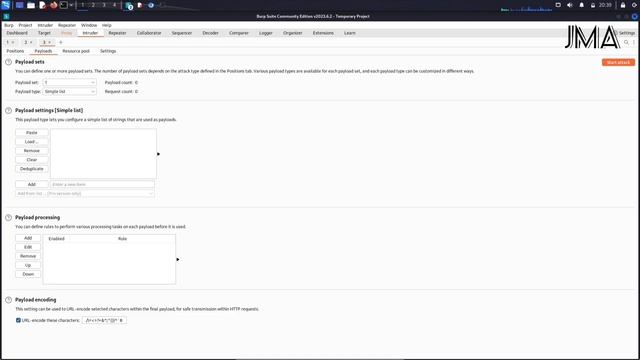Image resolution: width=640 pixels, height=360 pixels.
Task: Switch to the Target tab
Action: tap(44, 33)
